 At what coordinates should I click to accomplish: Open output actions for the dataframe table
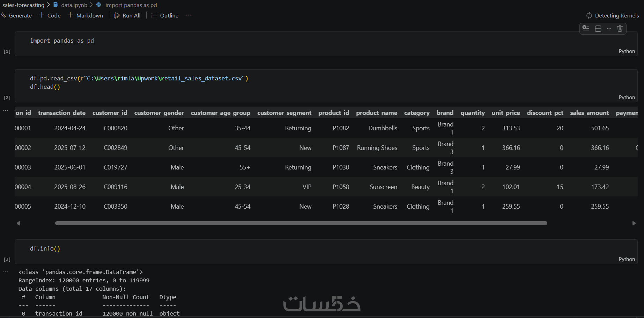[x=5, y=110]
